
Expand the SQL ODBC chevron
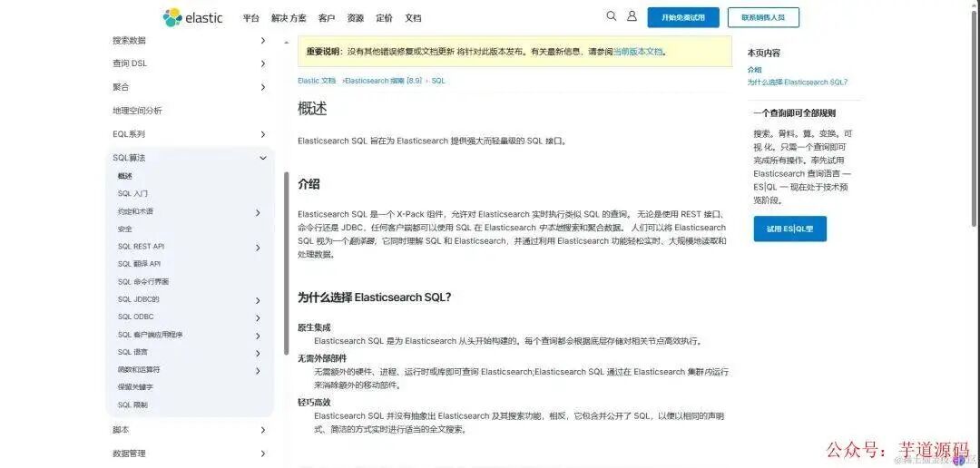point(258,318)
